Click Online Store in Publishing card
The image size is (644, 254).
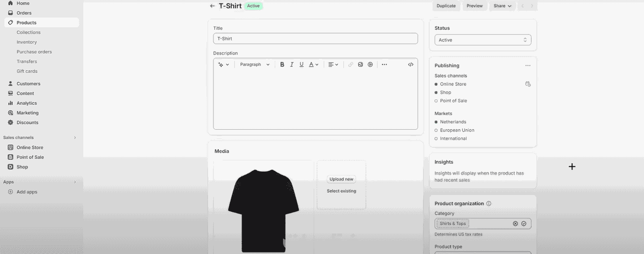(453, 84)
